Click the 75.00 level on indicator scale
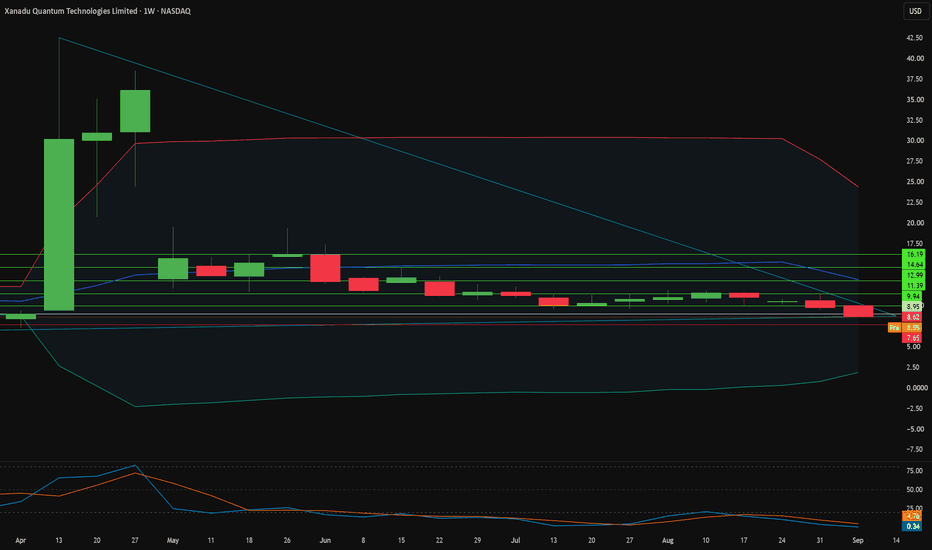The height and width of the screenshot is (550, 932). (x=914, y=471)
